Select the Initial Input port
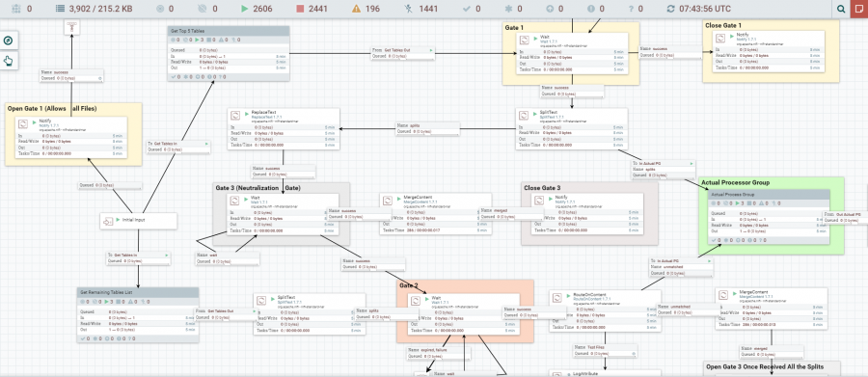Image resolution: width=868 pixels, height=377 pixels. [x=138, y=221]
